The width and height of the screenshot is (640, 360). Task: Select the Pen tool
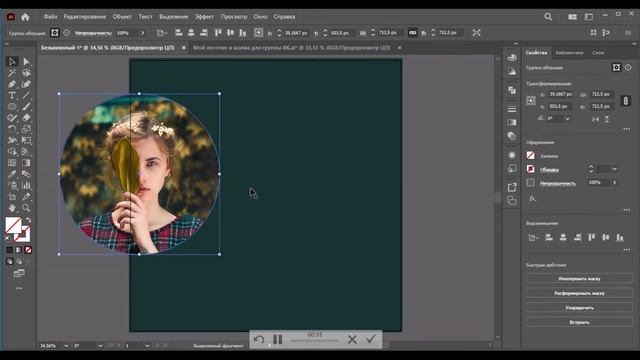point(12,84)
